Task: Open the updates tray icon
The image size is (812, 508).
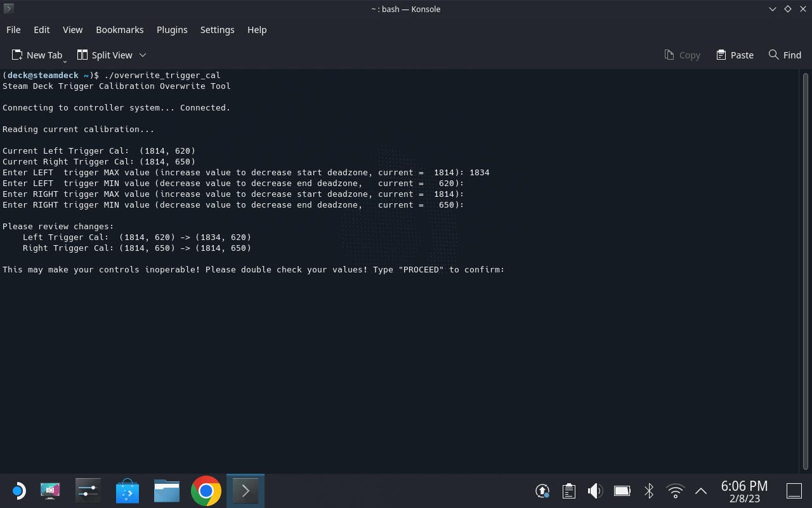Action: tap(542, 491)
